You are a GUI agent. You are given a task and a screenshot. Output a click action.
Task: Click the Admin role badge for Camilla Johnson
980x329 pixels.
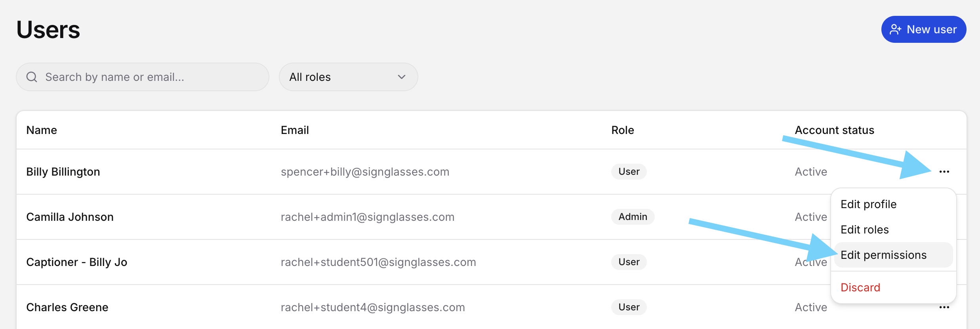633,217
